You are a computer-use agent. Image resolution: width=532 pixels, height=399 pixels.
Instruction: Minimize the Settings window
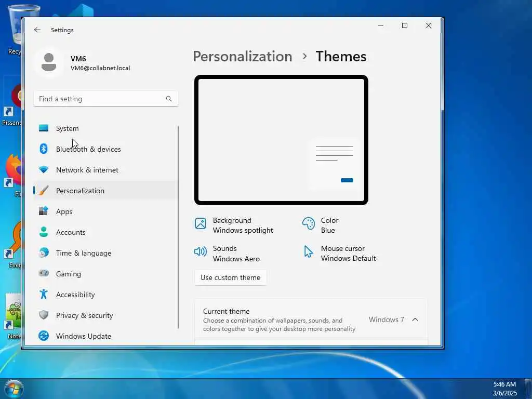[x=381, y=25]
